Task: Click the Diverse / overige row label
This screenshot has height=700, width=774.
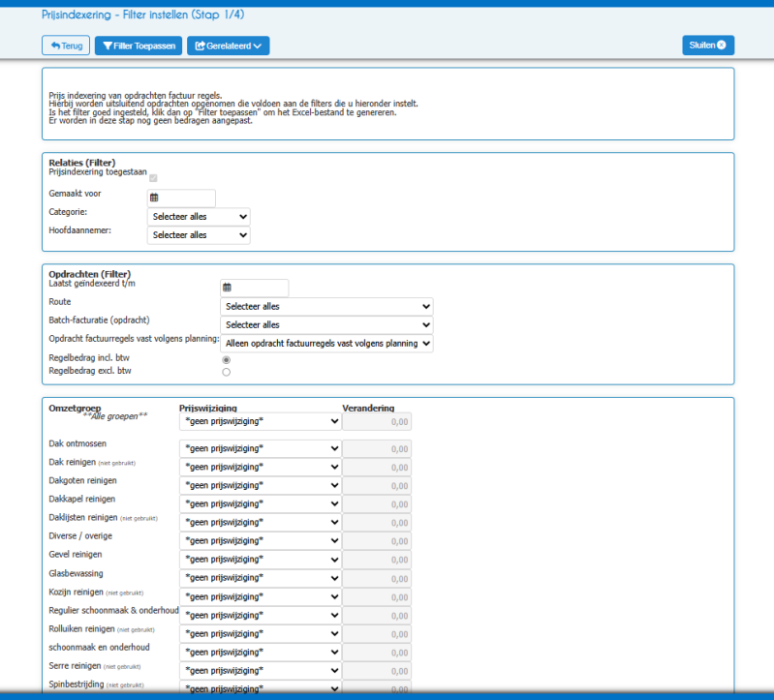Action: tap(80, 535)
